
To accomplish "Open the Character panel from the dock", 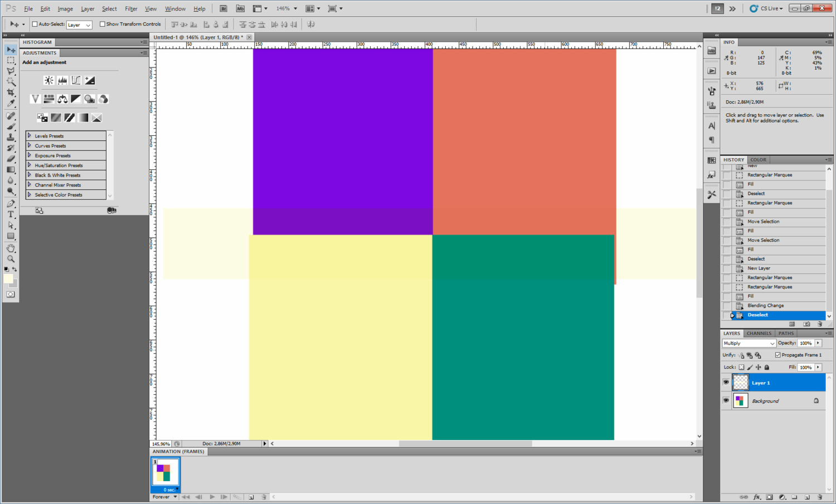I will pos(712,126).
